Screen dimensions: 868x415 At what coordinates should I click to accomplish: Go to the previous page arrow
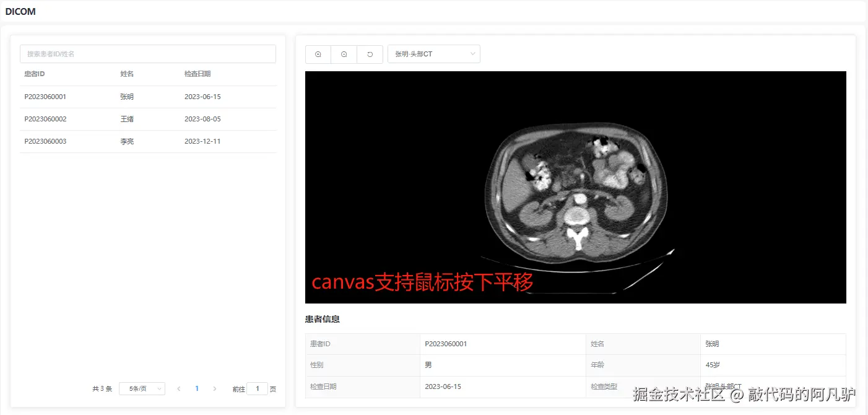pos(179,389)
